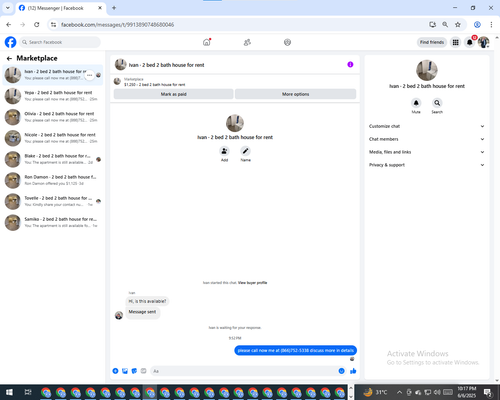This screenshot has width=500, height=400.
Task: Open the Samiko house for rent chat
Action: pos(53,222)
